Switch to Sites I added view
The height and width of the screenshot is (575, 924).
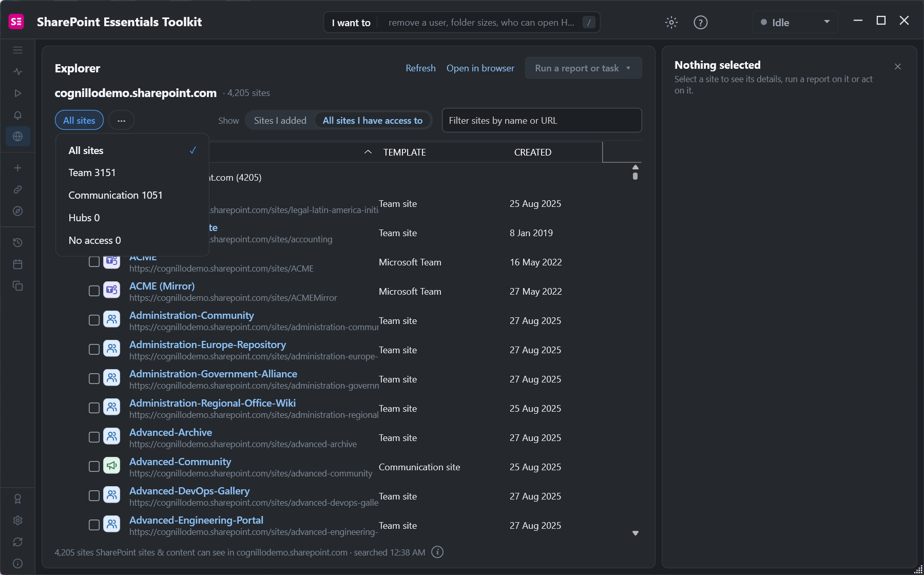click(x=280, y=120)
